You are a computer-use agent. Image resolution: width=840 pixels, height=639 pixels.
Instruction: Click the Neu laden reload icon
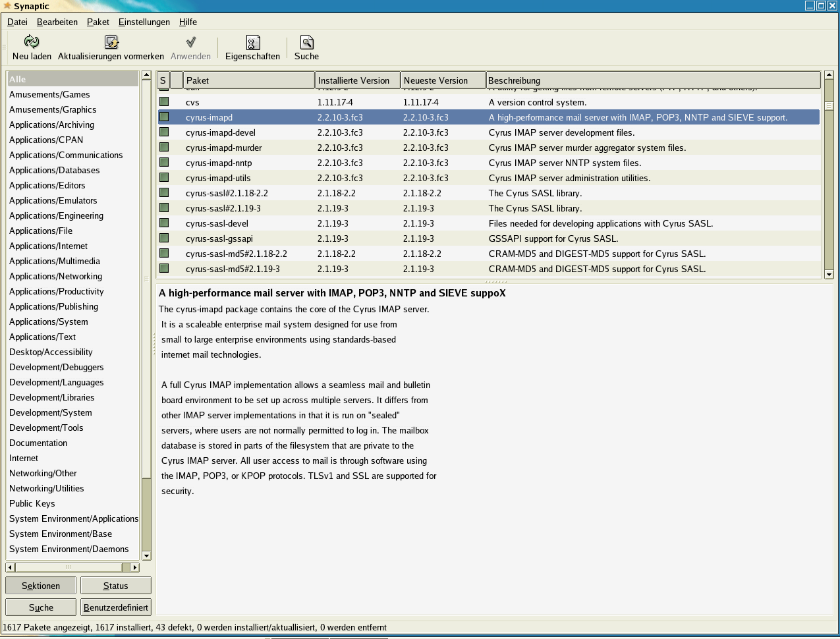[x=32, y=42]
